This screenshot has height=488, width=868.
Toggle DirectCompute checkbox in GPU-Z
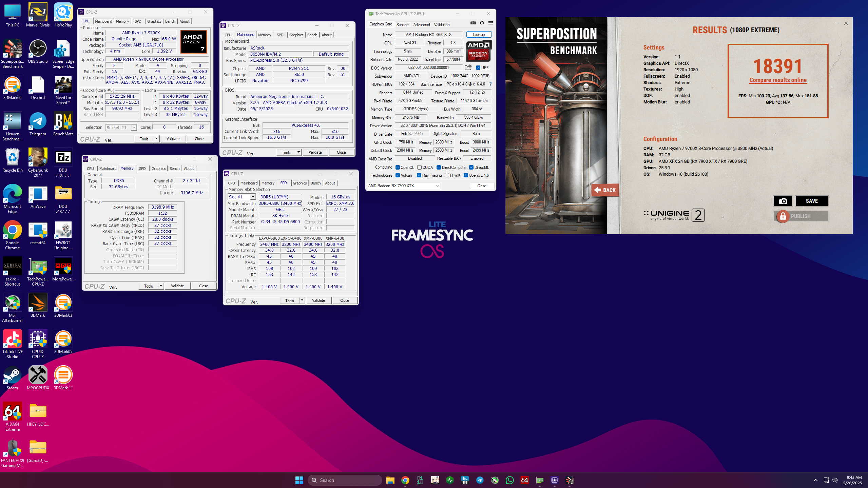[x=439, y=168]
